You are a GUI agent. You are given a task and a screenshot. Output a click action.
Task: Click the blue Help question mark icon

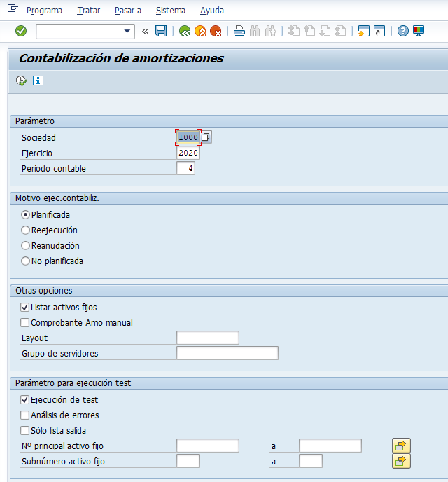point(403,31)
